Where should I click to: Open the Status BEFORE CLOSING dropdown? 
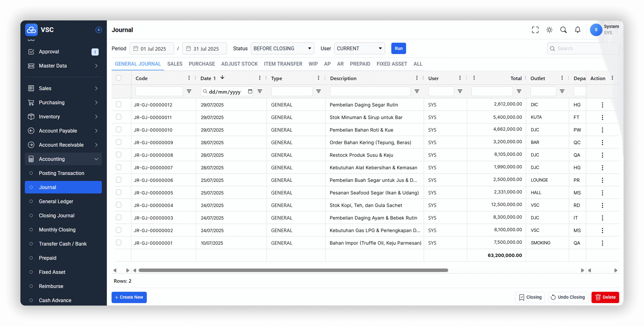click(x=282, y=49)
